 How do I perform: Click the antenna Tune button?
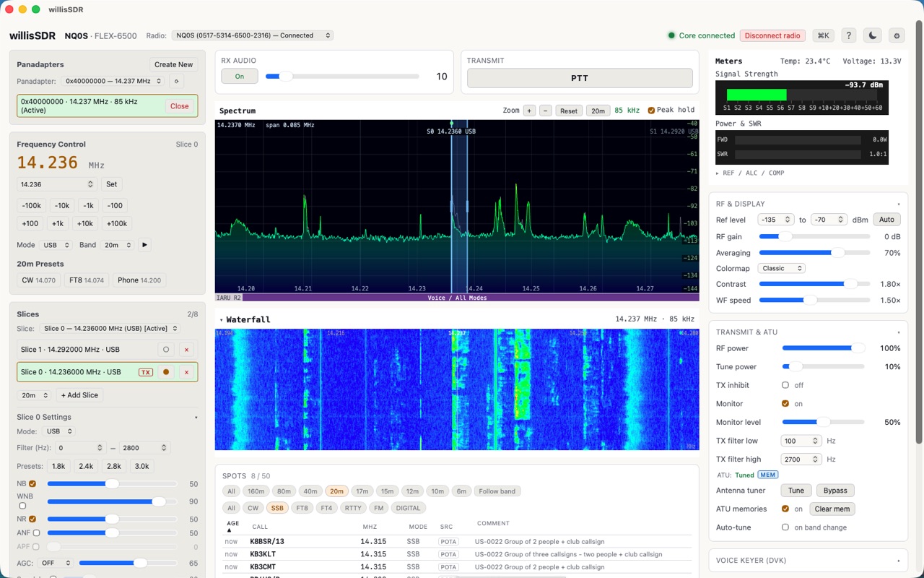click(796, 491)
